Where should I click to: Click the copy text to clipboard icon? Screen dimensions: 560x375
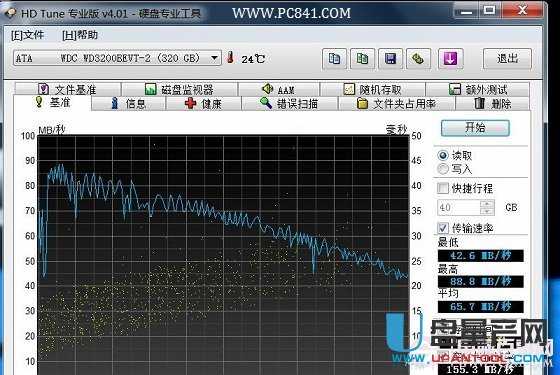click(x=334, y=59)
